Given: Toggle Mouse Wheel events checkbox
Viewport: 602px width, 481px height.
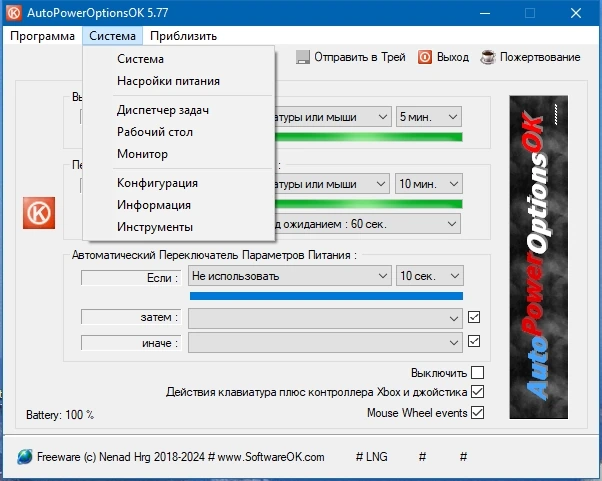Looking at the screenshot, I should [x=478, y=413].
